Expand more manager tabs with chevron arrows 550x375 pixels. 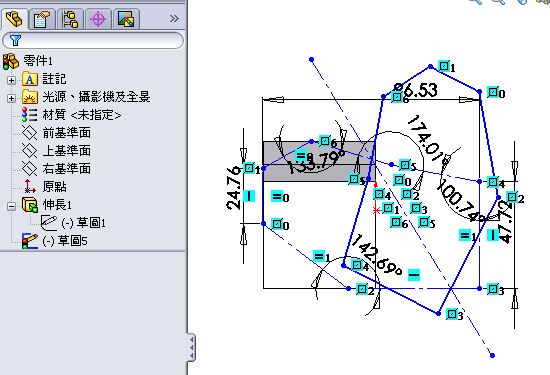(x=174, y=19)
